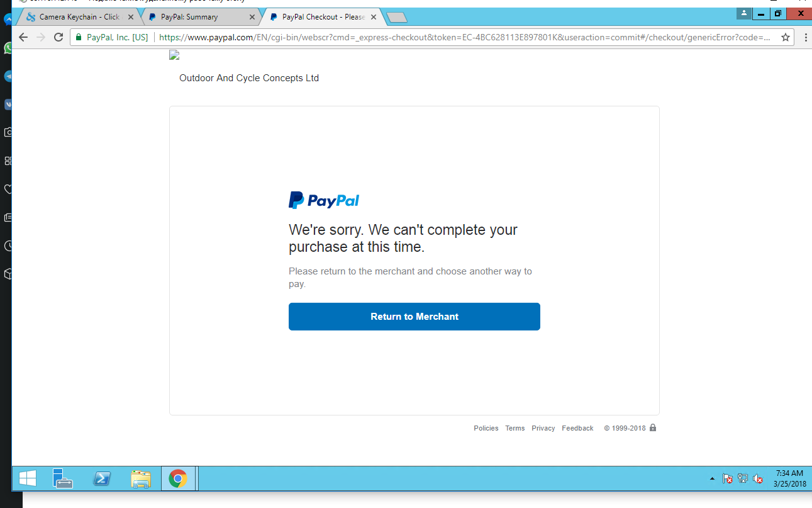Screen dimensions: 812x508
Task: Reload the page with the refresh icon
Action: pos(58,37)
